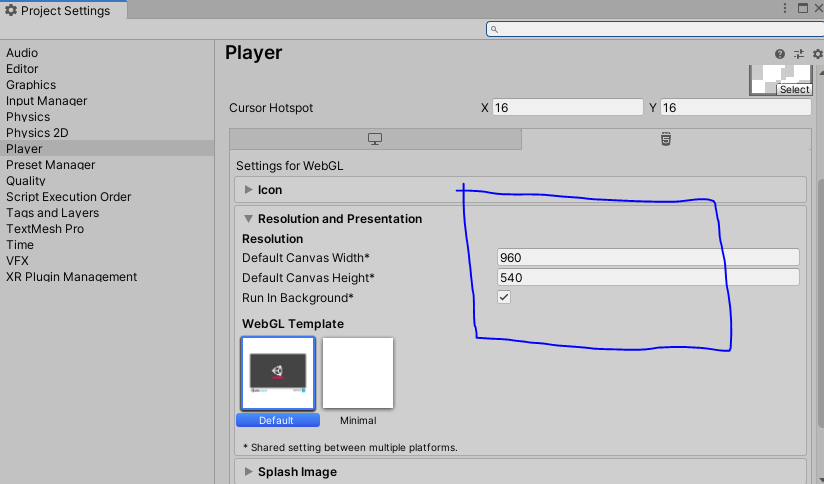Click the Default Canvas Height field
Image resolution: width=824 pixels, height=484 pixels.
(x=648, y=277)
